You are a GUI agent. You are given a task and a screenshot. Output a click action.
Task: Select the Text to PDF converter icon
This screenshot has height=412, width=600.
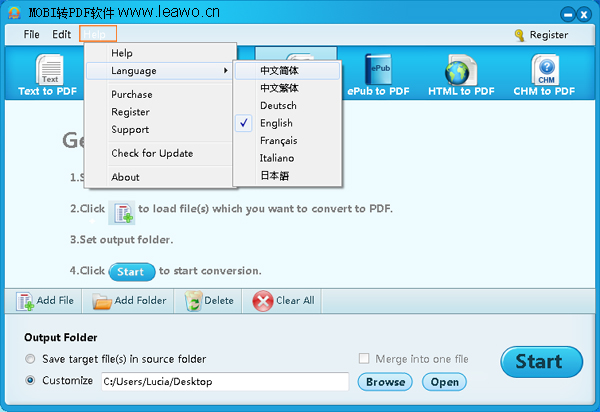point(49,69)
